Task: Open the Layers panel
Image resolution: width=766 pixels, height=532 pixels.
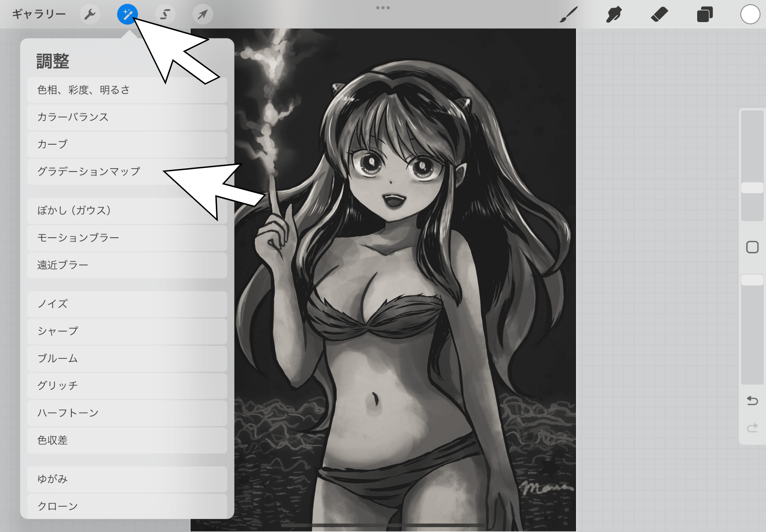Action: coord(705,15)
